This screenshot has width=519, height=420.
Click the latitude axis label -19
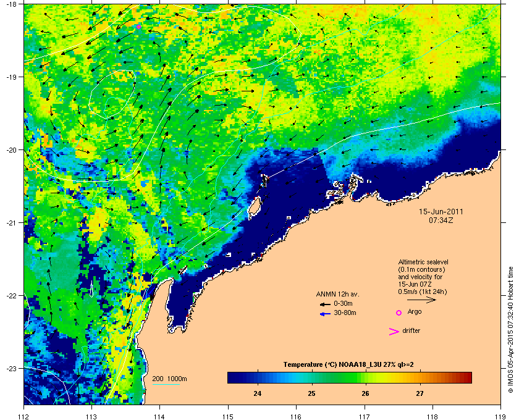click(11, 77)
